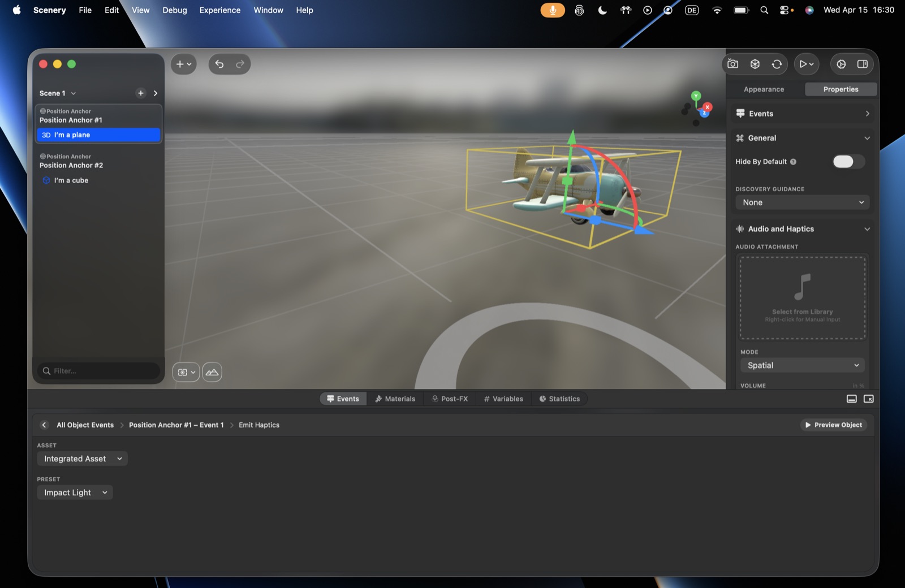Click the Hide By Default help icon

pyautogui.click(x=793, y=162)
